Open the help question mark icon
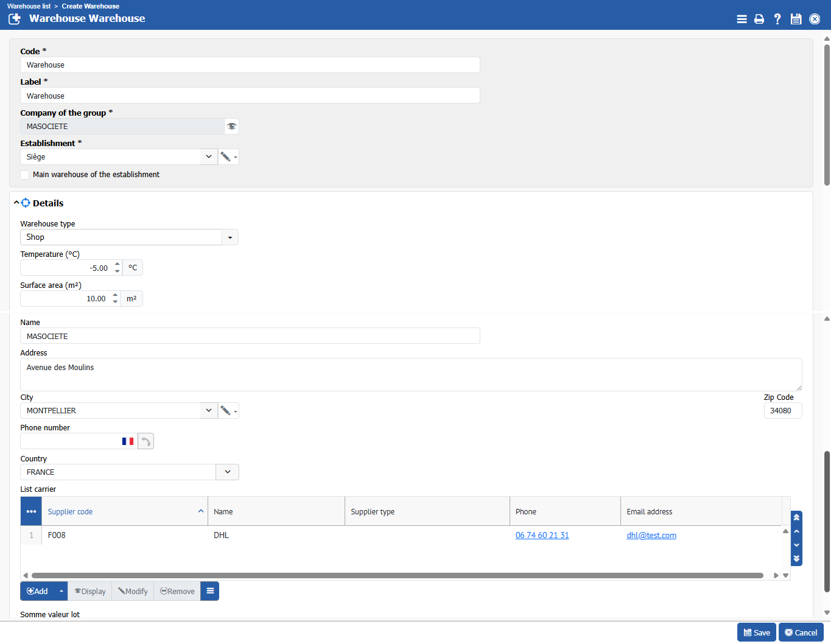The height and width of the screenshot is (644, 831). click(777, 19)
